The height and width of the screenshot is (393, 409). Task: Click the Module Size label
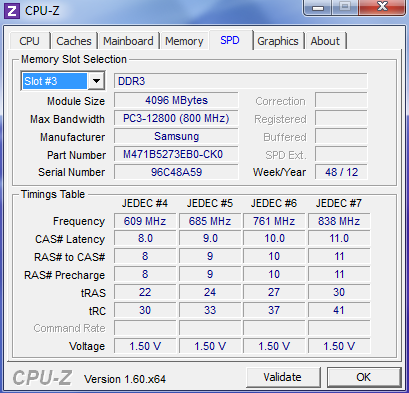coord(76,101)
